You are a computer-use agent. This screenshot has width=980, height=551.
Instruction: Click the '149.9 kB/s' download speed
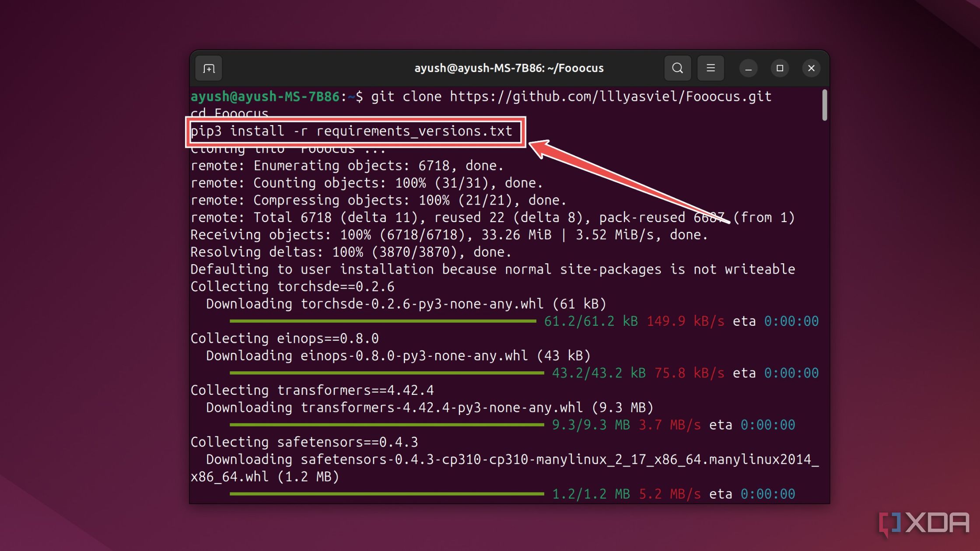(x=685, y=321)
